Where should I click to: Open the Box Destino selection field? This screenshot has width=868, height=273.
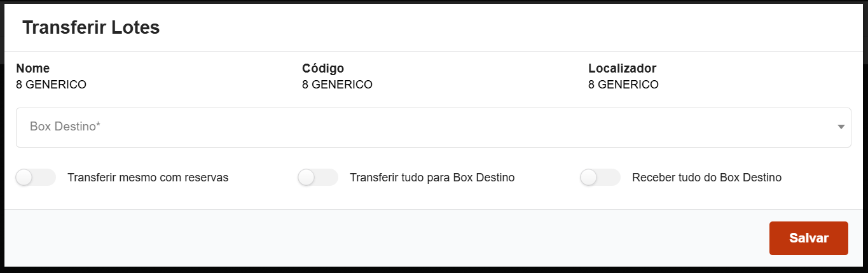(432, 127)
